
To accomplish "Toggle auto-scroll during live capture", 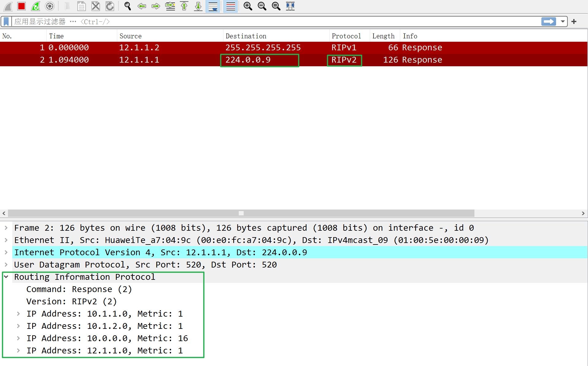I will [213, 6].
